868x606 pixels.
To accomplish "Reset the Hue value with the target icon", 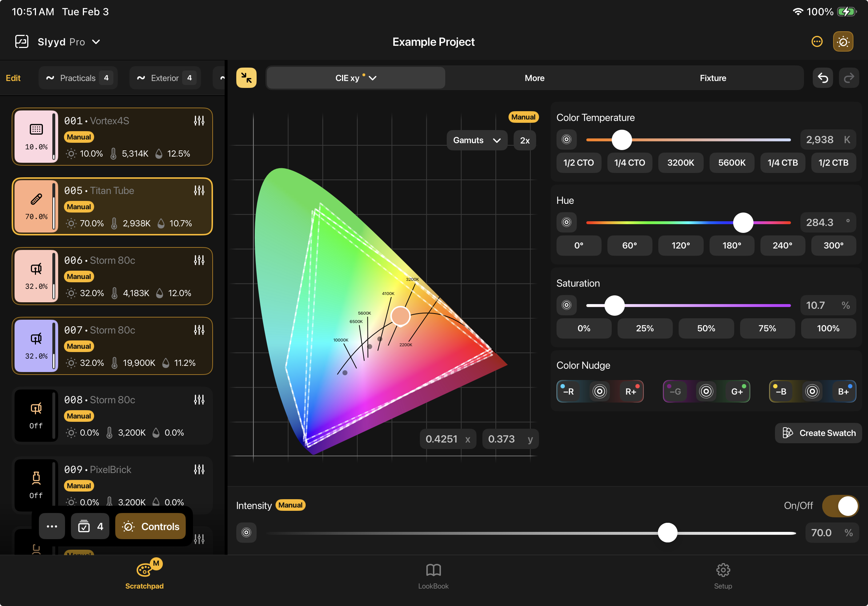I will pyautogui.click(x=566, y=222).
